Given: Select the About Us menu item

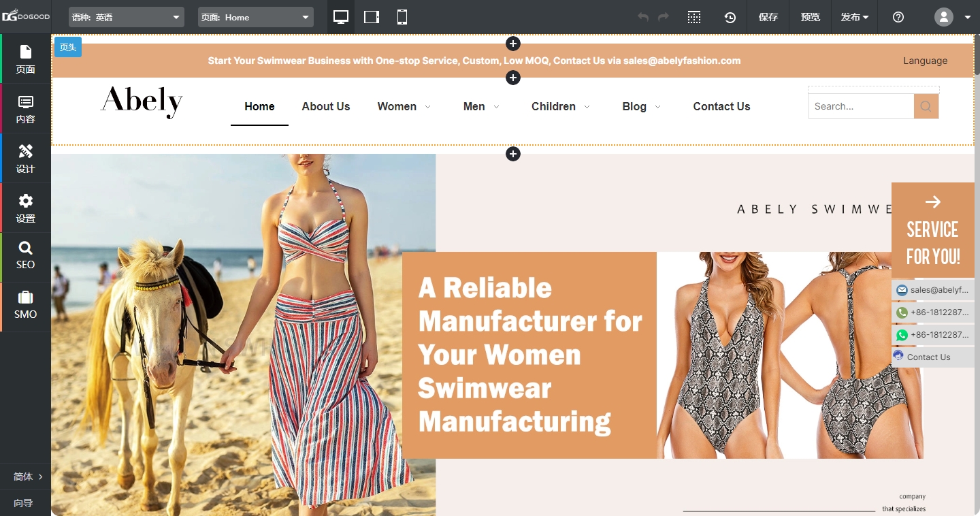Looking at the screenshot, I should 326,106.
